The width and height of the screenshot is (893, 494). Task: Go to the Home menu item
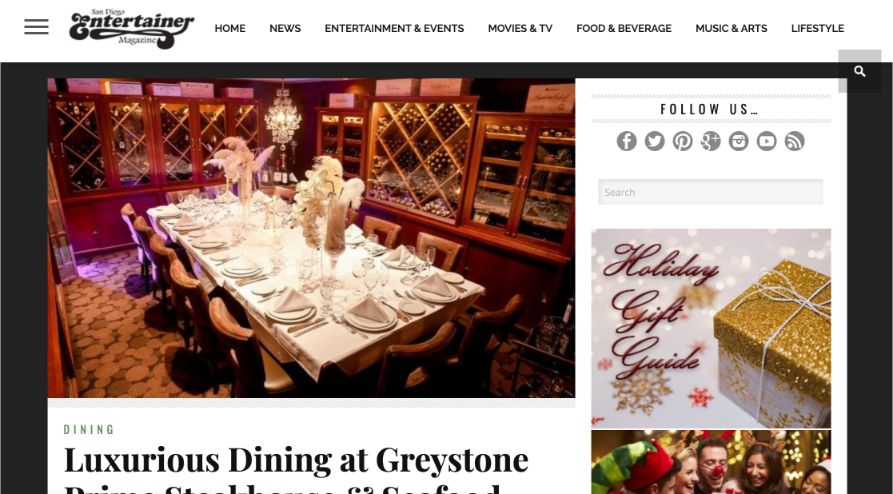230,28
